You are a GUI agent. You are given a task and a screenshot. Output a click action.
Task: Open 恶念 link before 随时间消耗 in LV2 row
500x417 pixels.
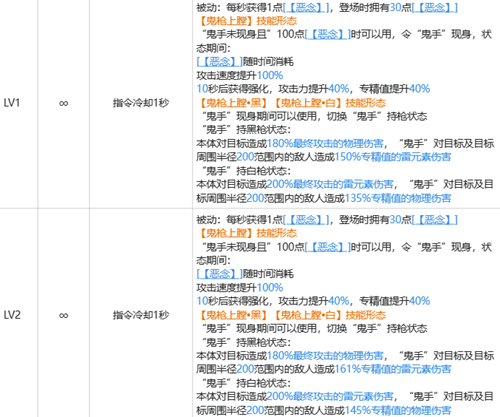click(x=220, y=274)
